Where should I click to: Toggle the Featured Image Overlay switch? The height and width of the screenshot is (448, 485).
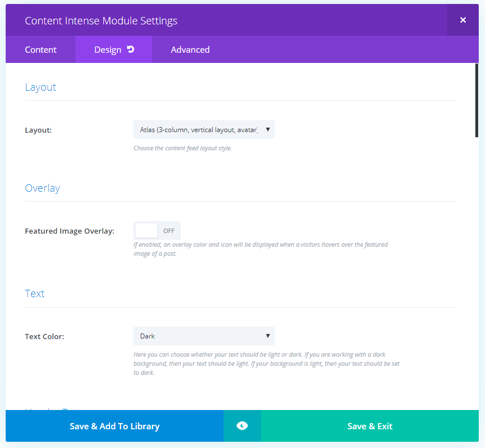point(157,231)
